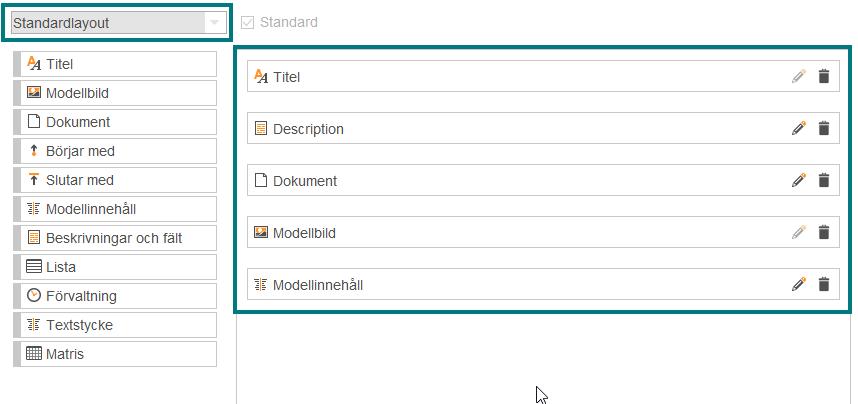Screen dimensions: 858x404
Task: Open the Standardlayout dropdown
Action: coord(118,23)
